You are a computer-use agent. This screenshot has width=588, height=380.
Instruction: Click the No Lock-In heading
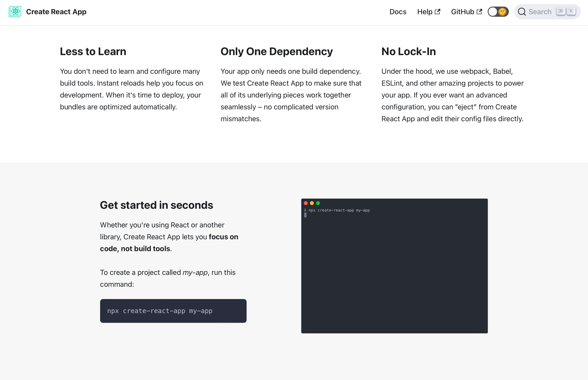coord(408,51)
